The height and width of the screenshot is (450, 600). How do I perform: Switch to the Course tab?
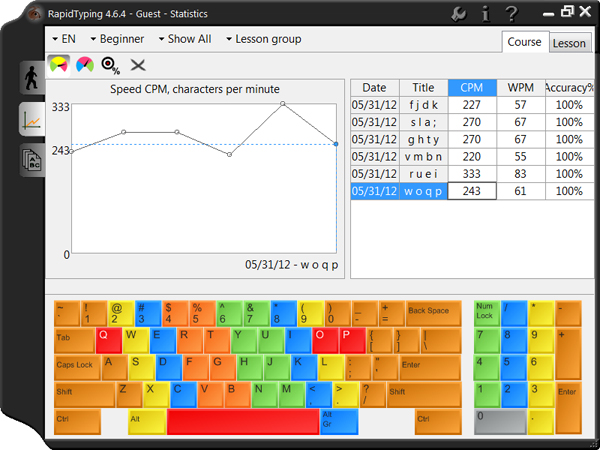[x=524, y=42]
